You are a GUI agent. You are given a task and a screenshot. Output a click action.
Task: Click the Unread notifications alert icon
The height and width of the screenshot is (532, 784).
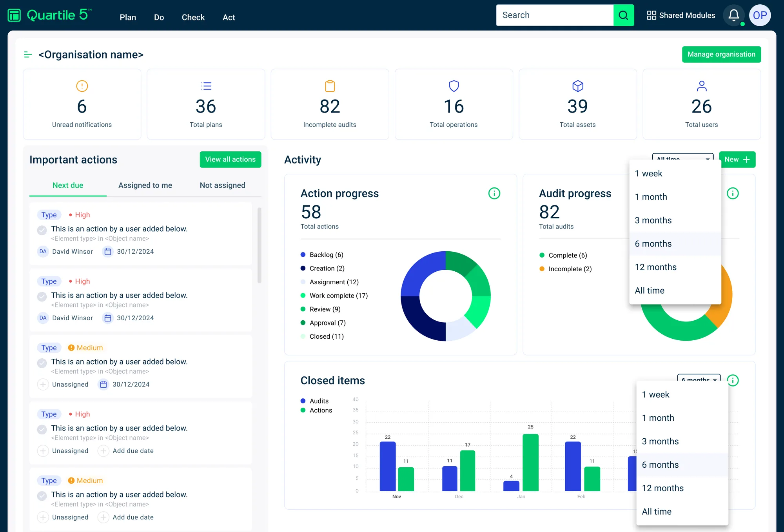(x=82, y=86)
